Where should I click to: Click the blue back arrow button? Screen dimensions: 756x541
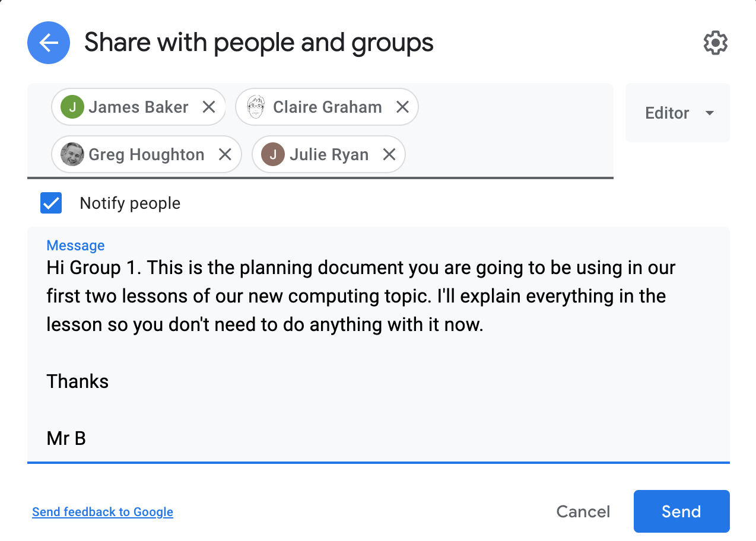[49, 43]
